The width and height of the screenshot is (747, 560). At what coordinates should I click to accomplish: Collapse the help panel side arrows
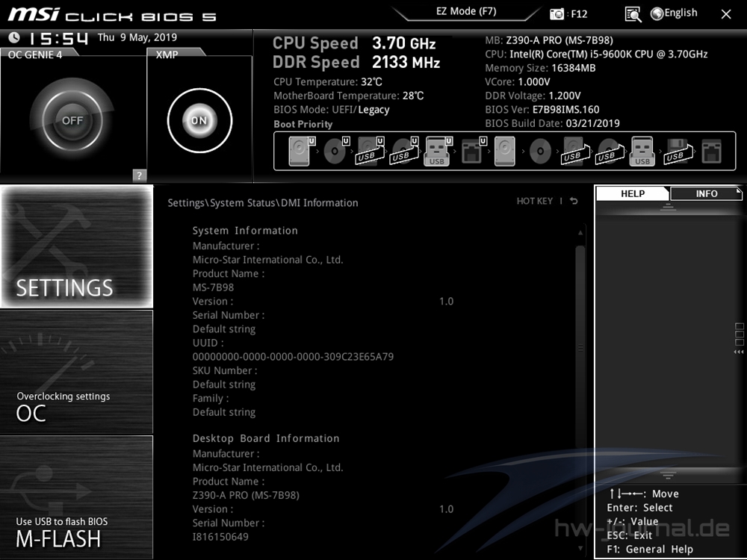coord(739,352)
